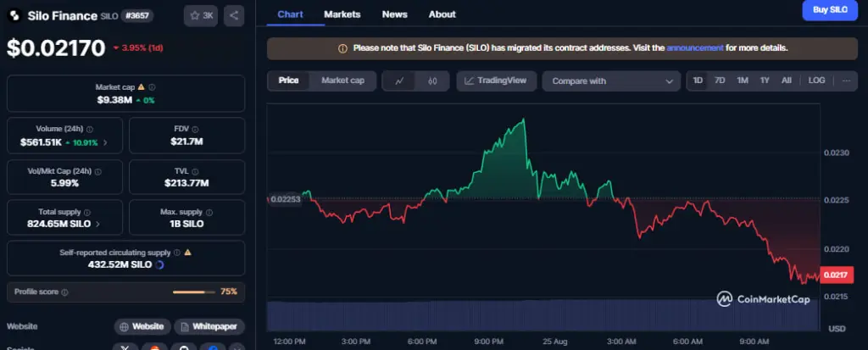868x350 pixels.
Task: Open the GitHub social icon
Action: (x=183, y=348)
